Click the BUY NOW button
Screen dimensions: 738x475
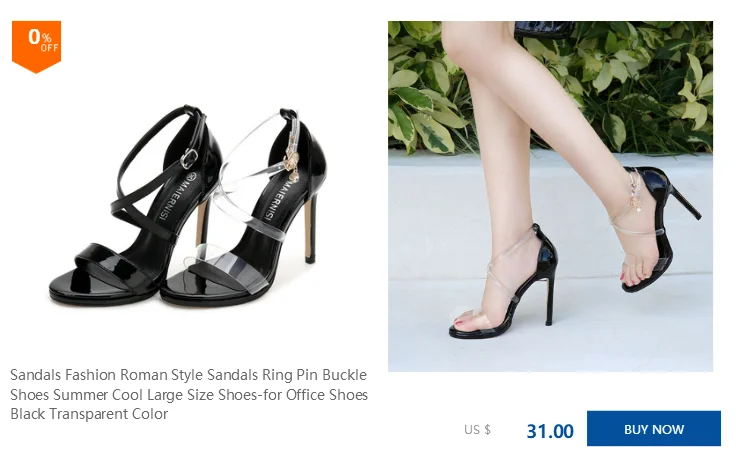(653, 428)
